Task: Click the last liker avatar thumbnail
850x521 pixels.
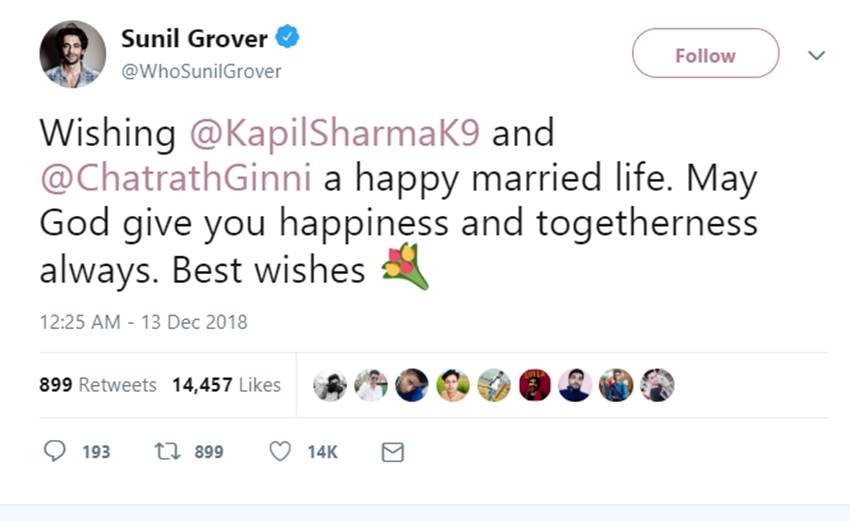Action: coord(657,385)
